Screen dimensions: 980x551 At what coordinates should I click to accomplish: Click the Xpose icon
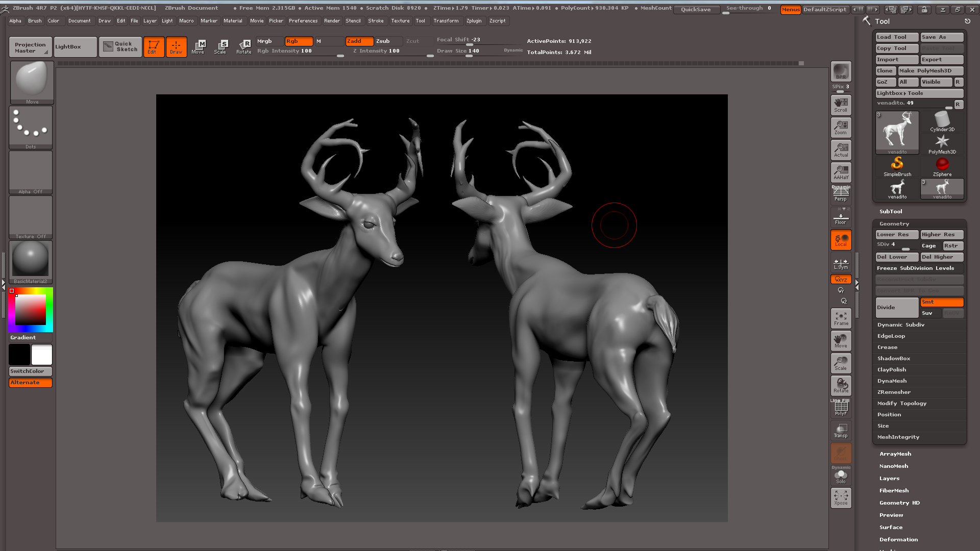[x=841, y=498]
